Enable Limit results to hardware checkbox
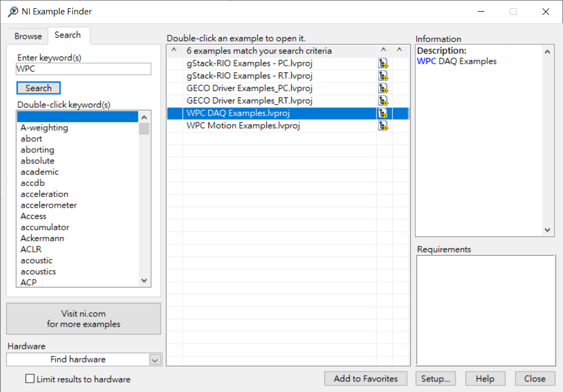Screen dimensions: 563x392 [x=30, y=379]
